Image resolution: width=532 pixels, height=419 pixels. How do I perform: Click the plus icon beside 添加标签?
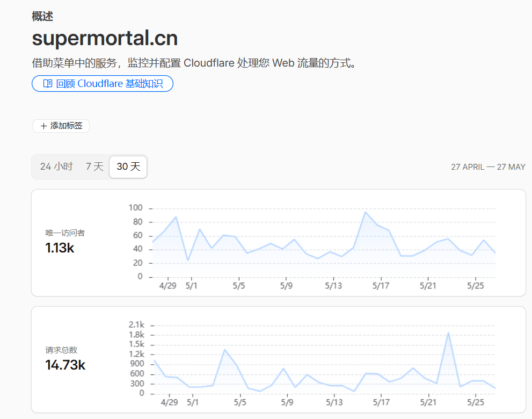[x=43, y=126]
